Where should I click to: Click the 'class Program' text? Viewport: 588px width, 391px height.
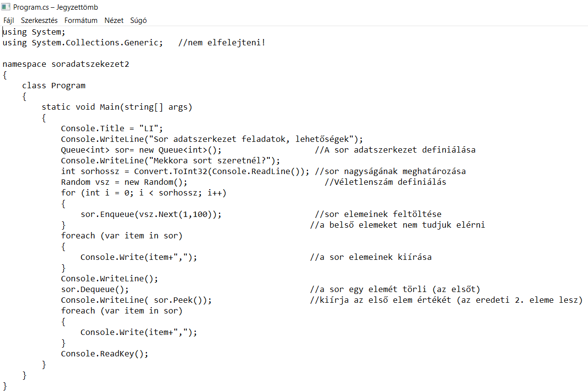click(54, 86)
